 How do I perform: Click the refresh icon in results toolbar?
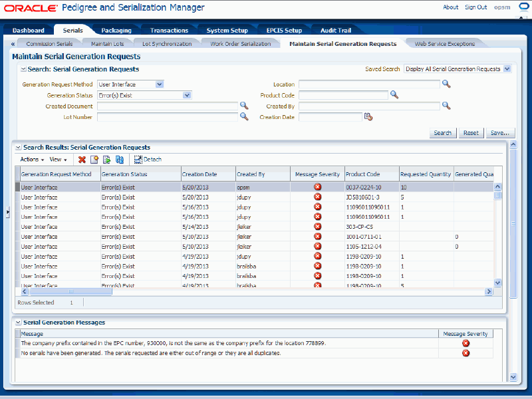pyautogui.click(x=120, y=160)
